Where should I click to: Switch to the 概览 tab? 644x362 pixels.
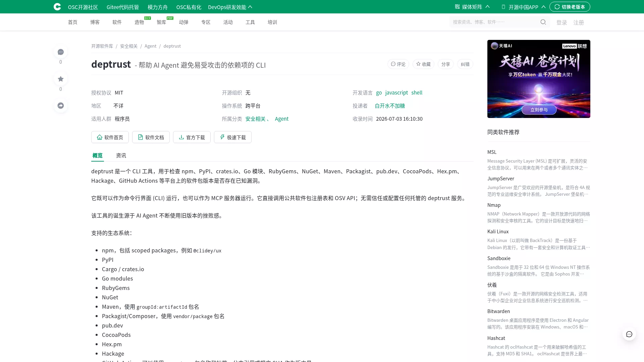coord(98,156)
